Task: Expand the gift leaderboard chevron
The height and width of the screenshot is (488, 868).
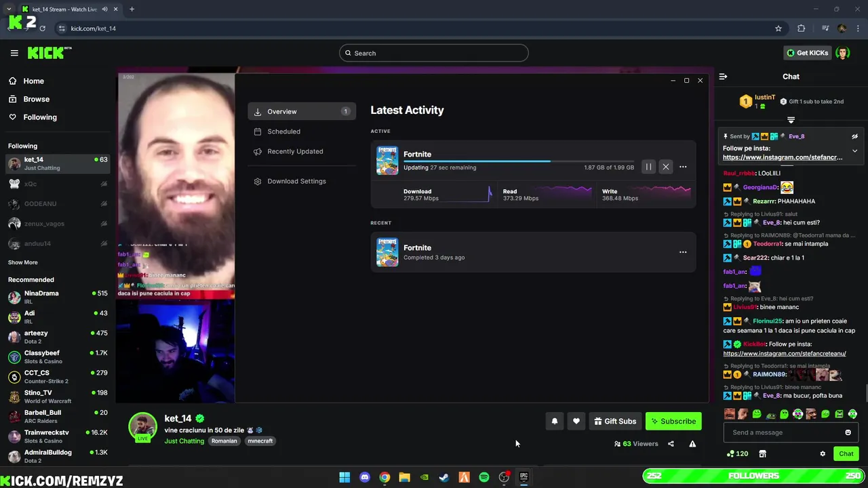Action: point(791,120)
